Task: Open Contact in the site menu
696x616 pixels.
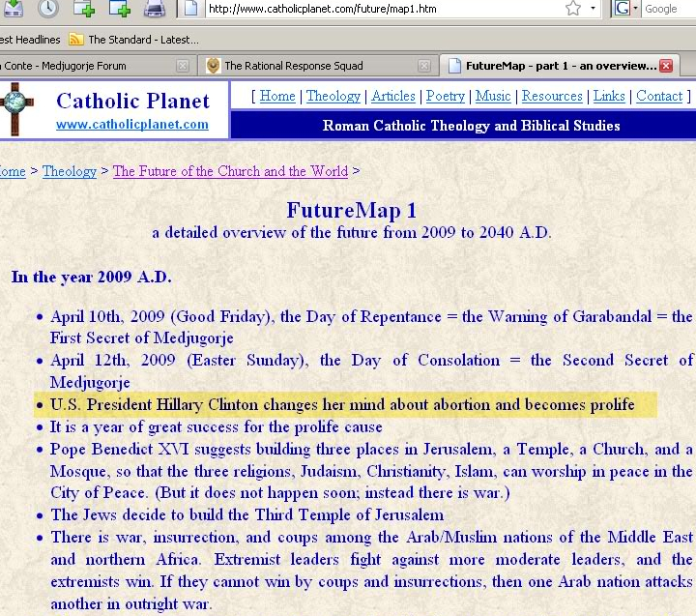Action: [x=659, y=96]
